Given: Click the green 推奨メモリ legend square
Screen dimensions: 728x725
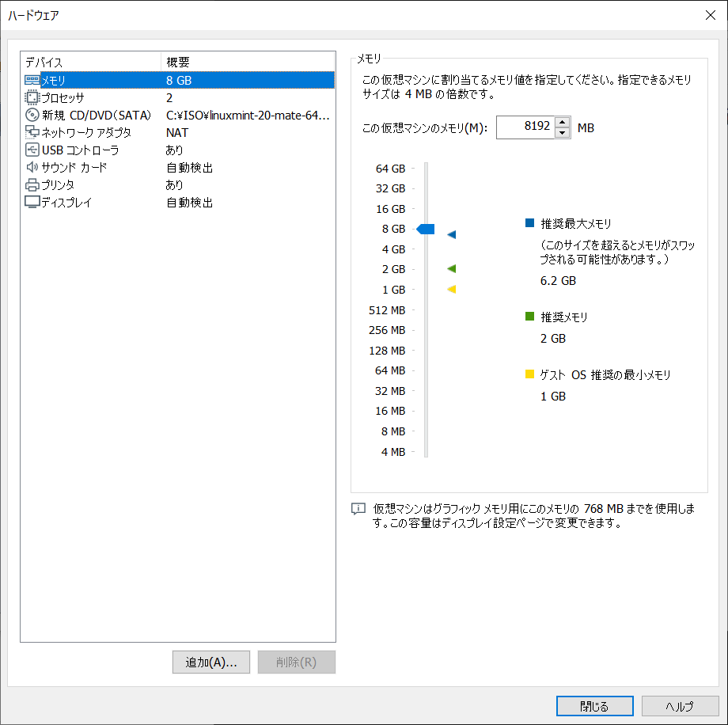Looking at the screenshot, I should [529, 317].
